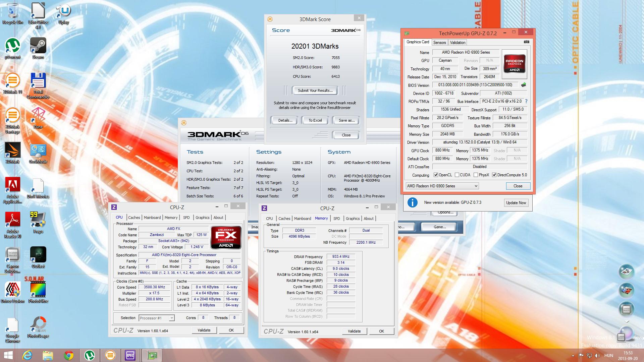644x362 pixels.
Task: Toggle the DirectCompute 5.0 checkbox
Action: click(494, 175)
